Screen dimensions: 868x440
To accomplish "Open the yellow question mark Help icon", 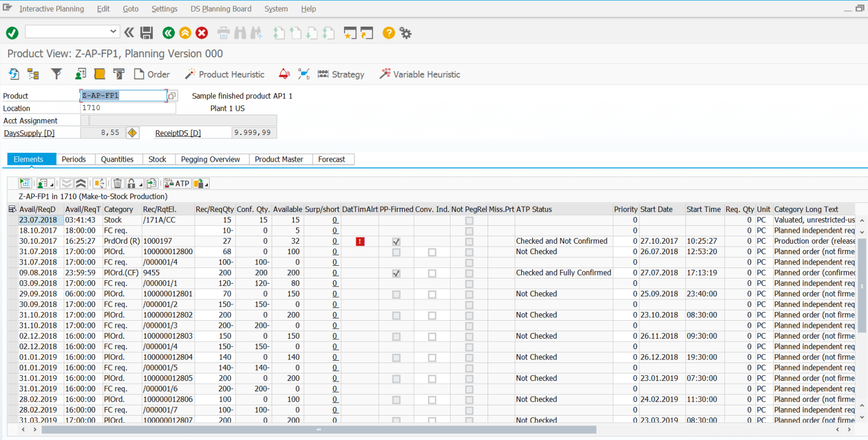I will click(x=389, y=33).
